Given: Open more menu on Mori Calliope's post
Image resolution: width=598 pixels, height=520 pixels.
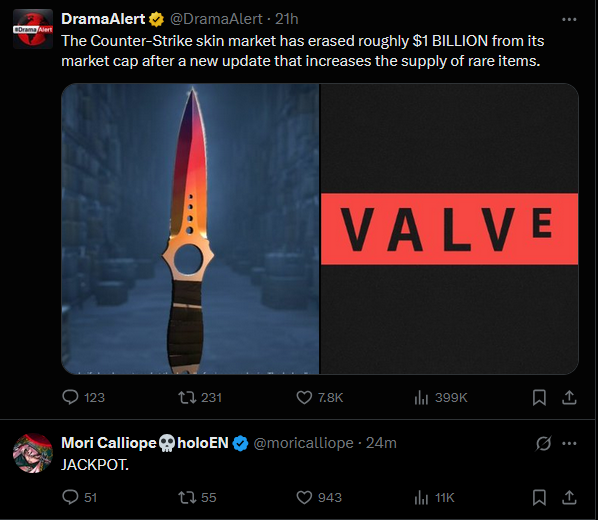Looking at the screenshot, I should tap(569, 443).
